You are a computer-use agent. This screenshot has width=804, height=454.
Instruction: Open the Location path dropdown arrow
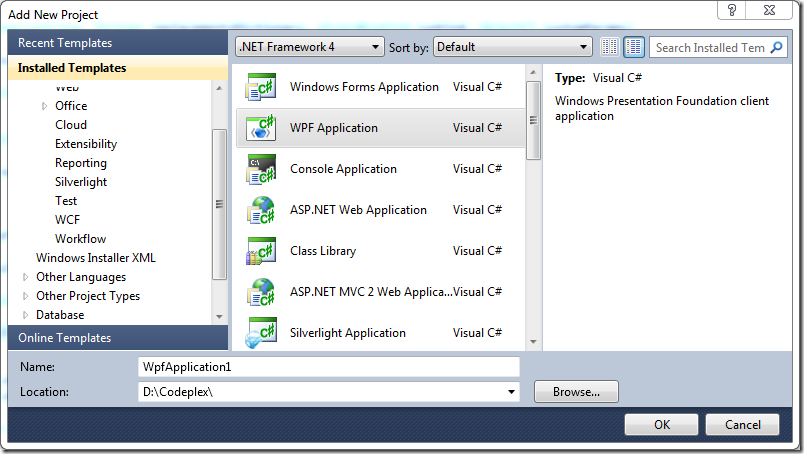[511, 392]
